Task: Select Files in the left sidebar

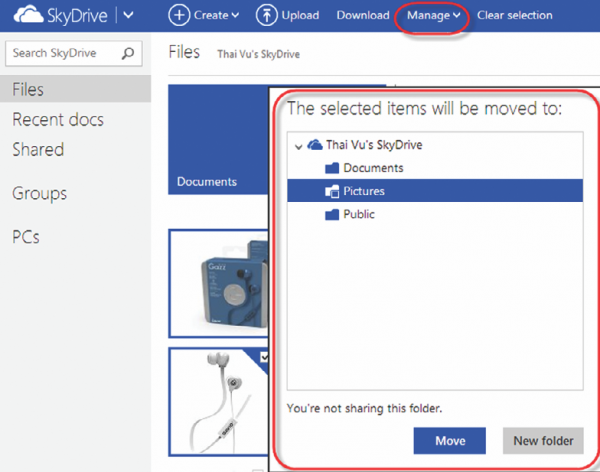Action: coord(75,89)
